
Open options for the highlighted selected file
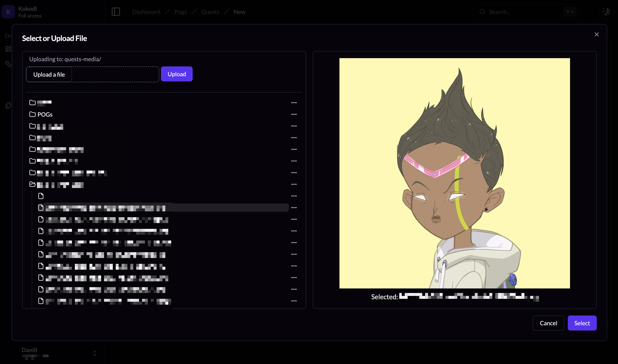point(294,208)
